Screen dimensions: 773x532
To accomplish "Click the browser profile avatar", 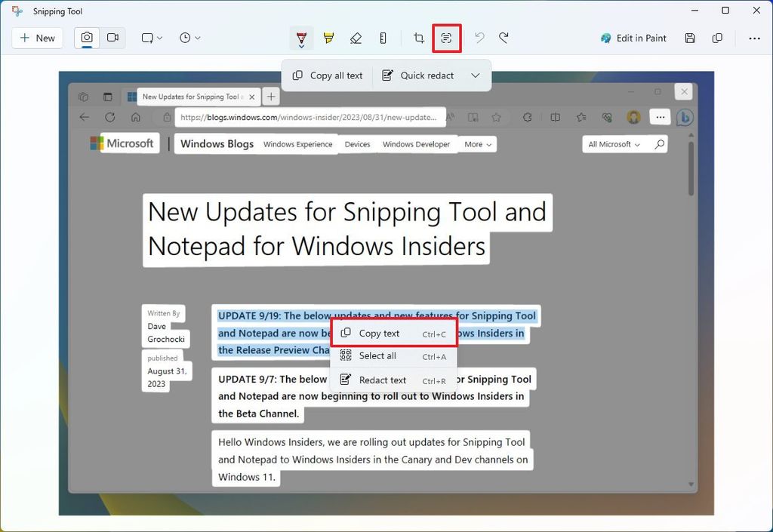I will pyautogui.click(x=633, y=117).
